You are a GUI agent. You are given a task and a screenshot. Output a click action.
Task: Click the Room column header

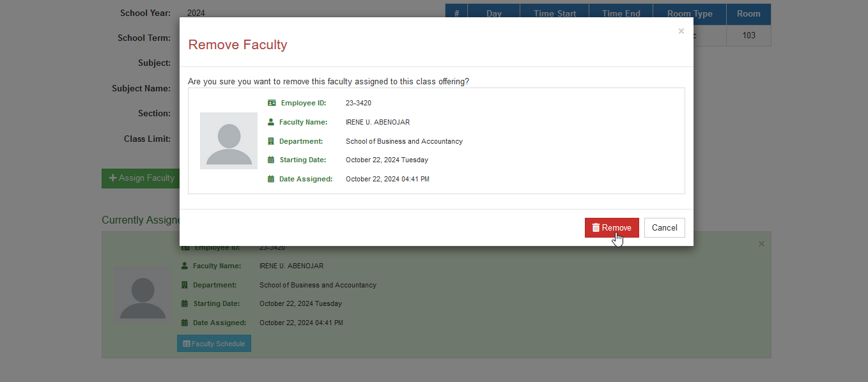748,13
